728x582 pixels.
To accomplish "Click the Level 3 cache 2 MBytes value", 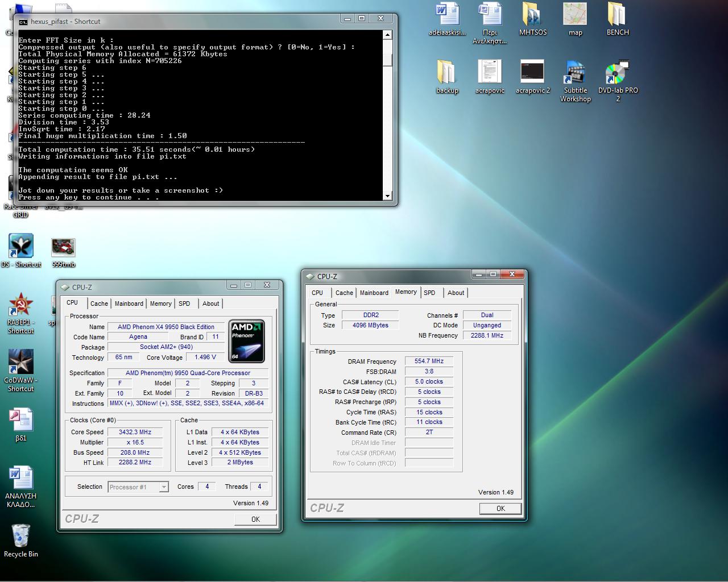I will click(240, 463).
